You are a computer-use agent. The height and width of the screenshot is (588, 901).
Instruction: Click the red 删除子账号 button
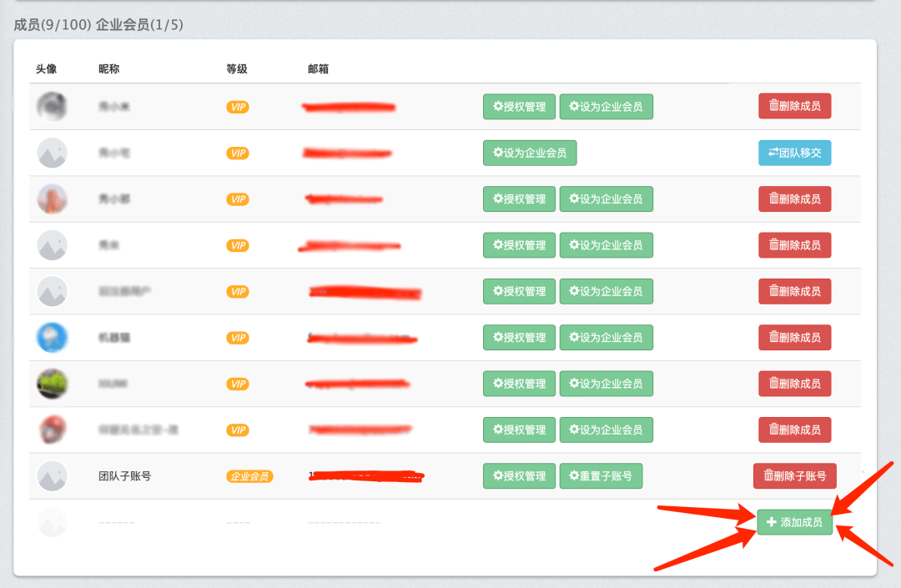794,476
